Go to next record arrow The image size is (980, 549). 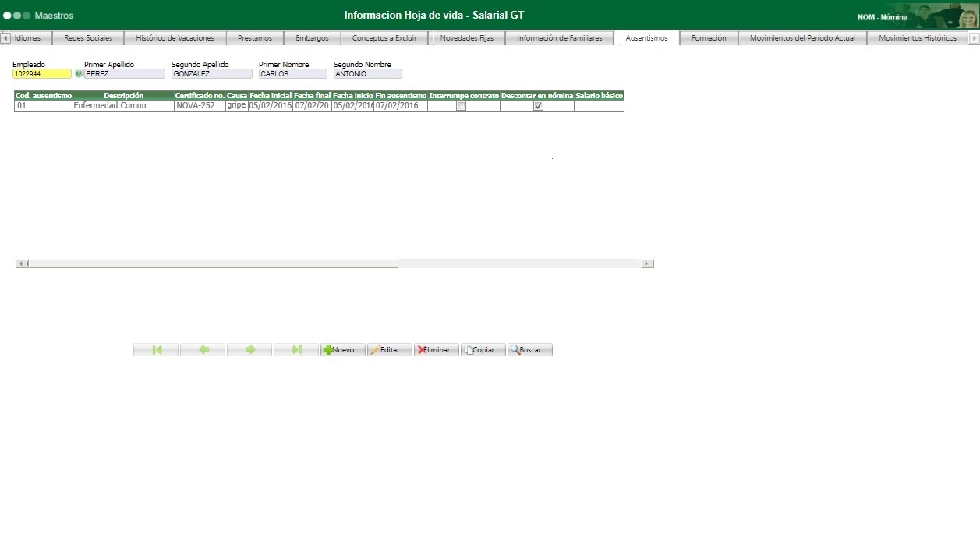[x=249, y=350]
